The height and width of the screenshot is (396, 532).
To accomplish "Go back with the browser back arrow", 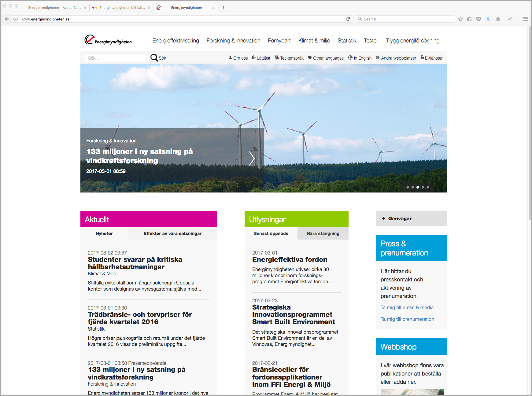I will click(6, 19).
